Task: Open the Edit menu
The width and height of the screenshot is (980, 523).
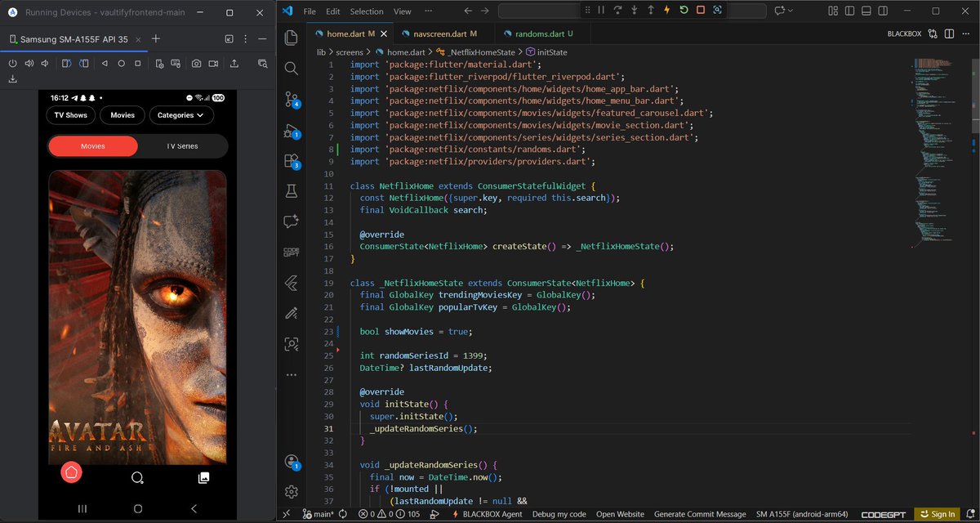Action: [x=332, y=11]
